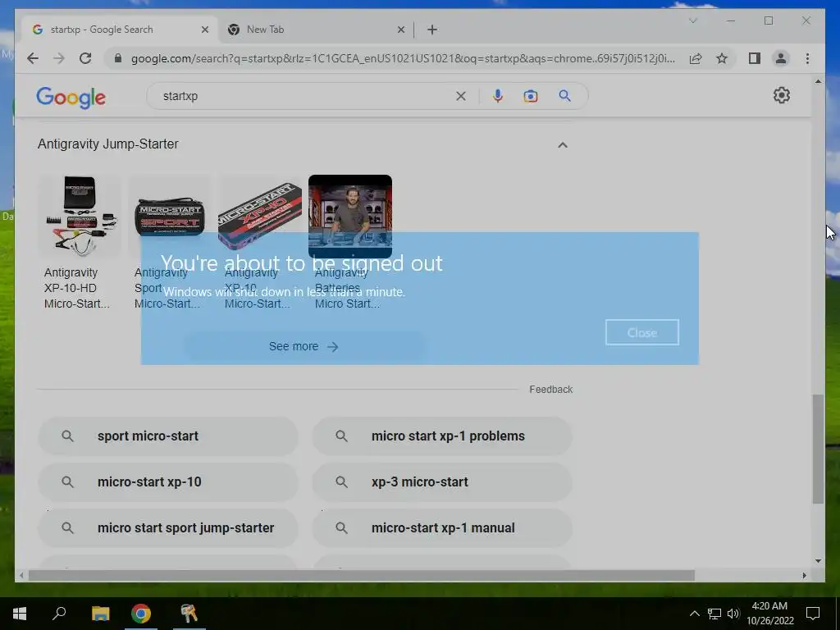Open the Windows Start menu
The width and height of the screenshot is (840, 630).
(x=20, y=614)
